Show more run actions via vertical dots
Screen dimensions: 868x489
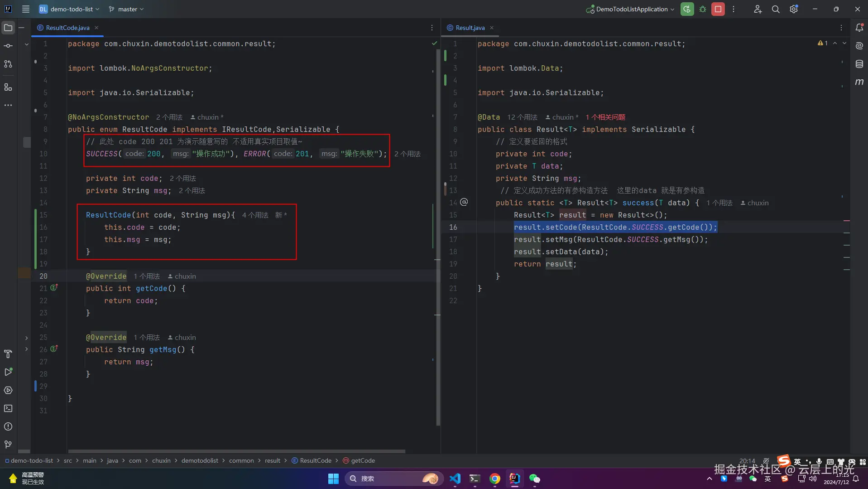coord(734,9)
